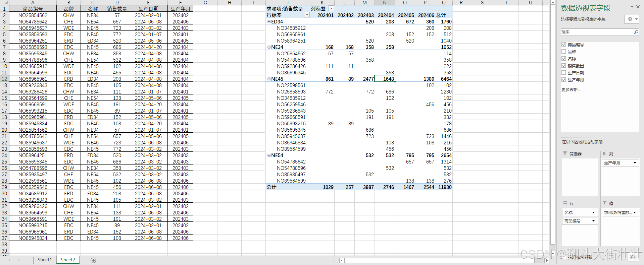Select the NE45 total value 6464
This screenshot has height=265, width=644.
(x=444, y=79)
